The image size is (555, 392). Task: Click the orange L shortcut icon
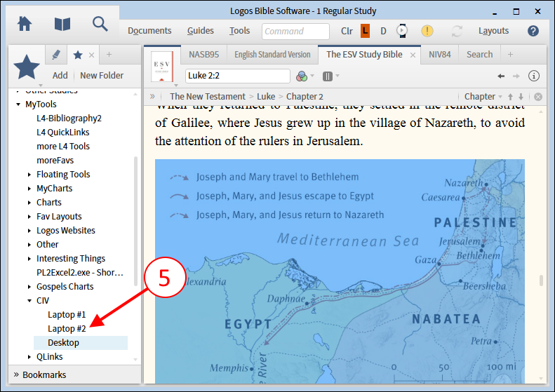coord(365,31)
